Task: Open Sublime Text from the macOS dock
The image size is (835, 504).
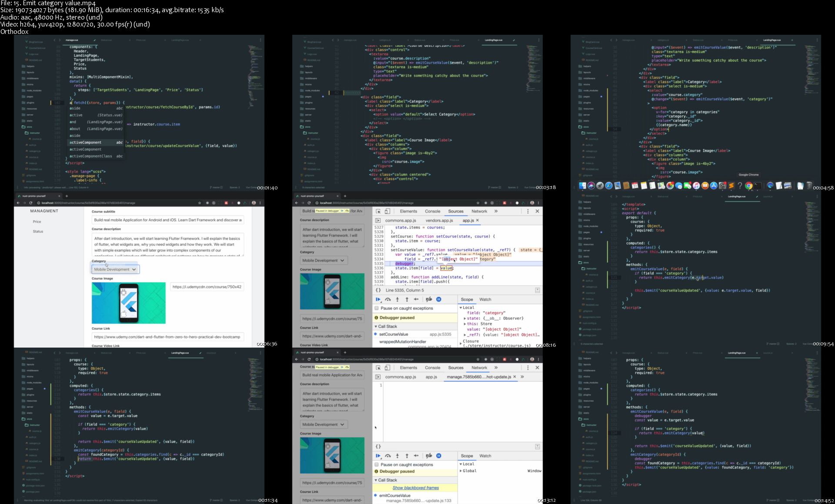Action: pyautogui.click(x=731, y=186)
